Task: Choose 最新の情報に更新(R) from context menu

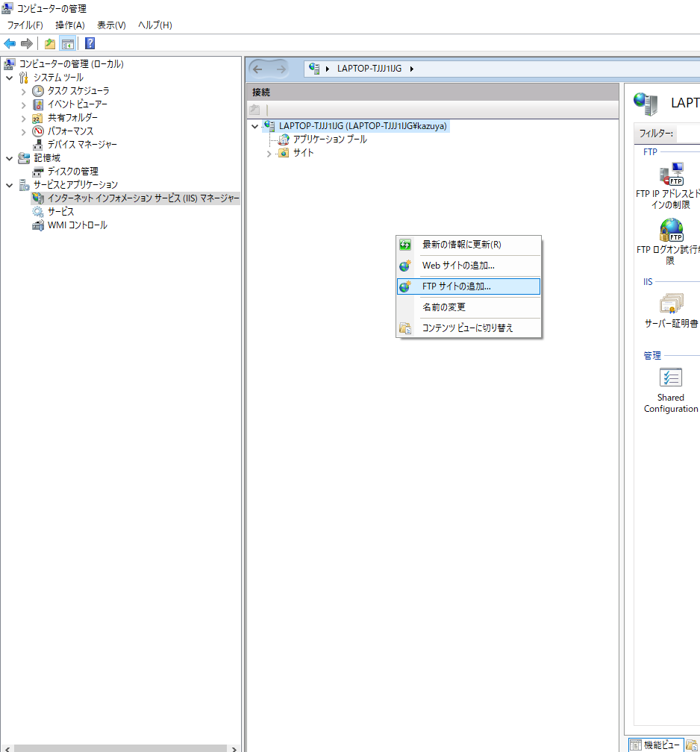Action: [468, 245]
